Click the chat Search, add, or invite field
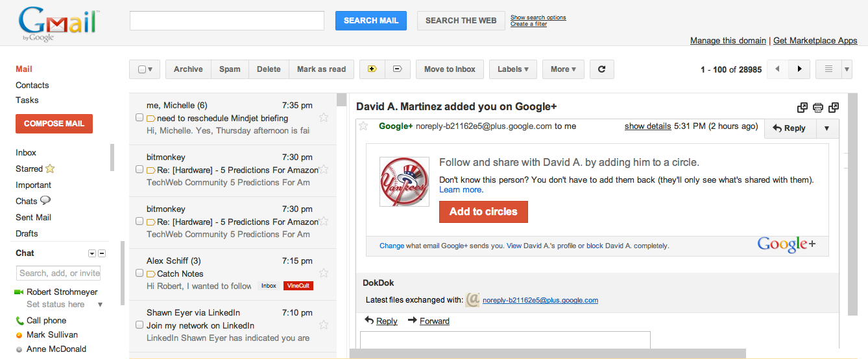Screen dimensions: 868x359 pyautogui.click(x=59, y=273)
